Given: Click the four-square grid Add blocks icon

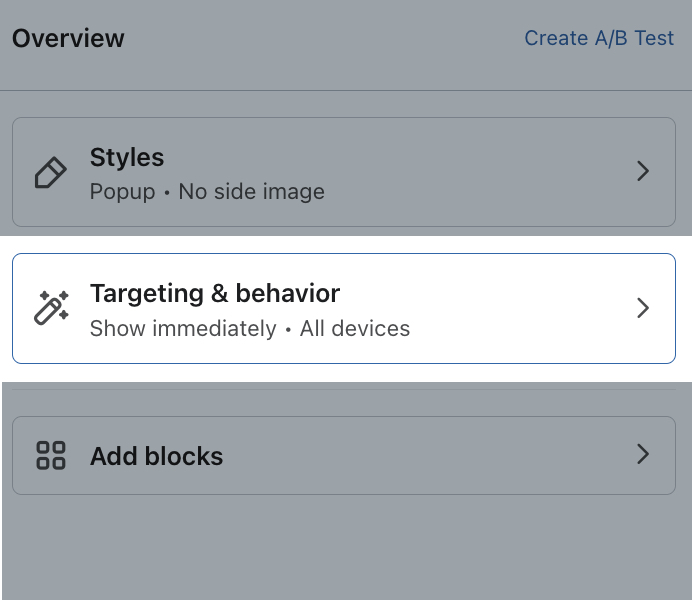Looking at the screenshot, I should click(51, 456).
